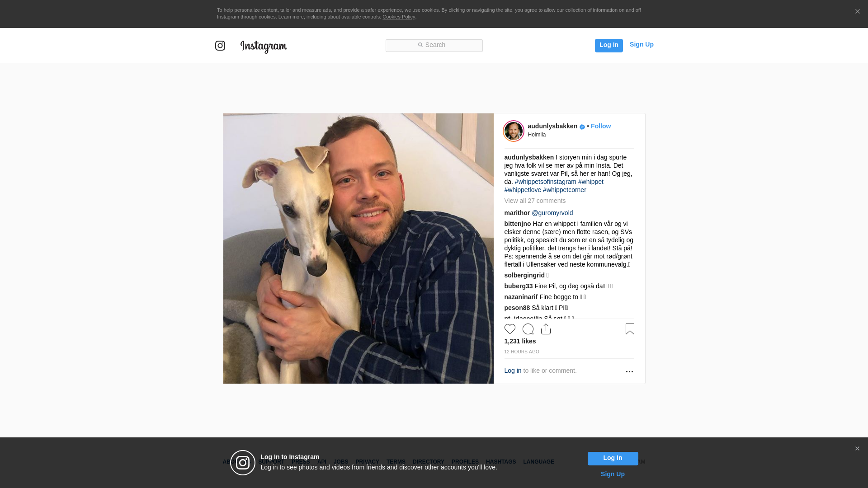Open the Holmlia location link
868x488 pixels.
click(537, 135)
